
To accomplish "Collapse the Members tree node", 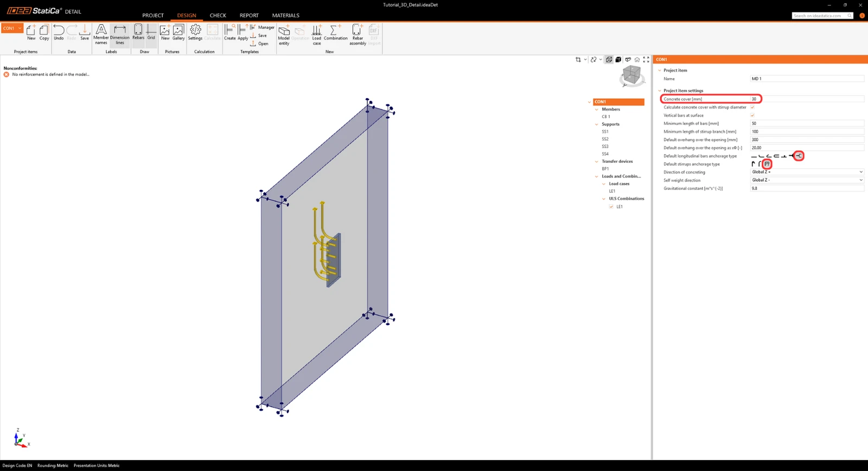I will (x=597, y=110).
